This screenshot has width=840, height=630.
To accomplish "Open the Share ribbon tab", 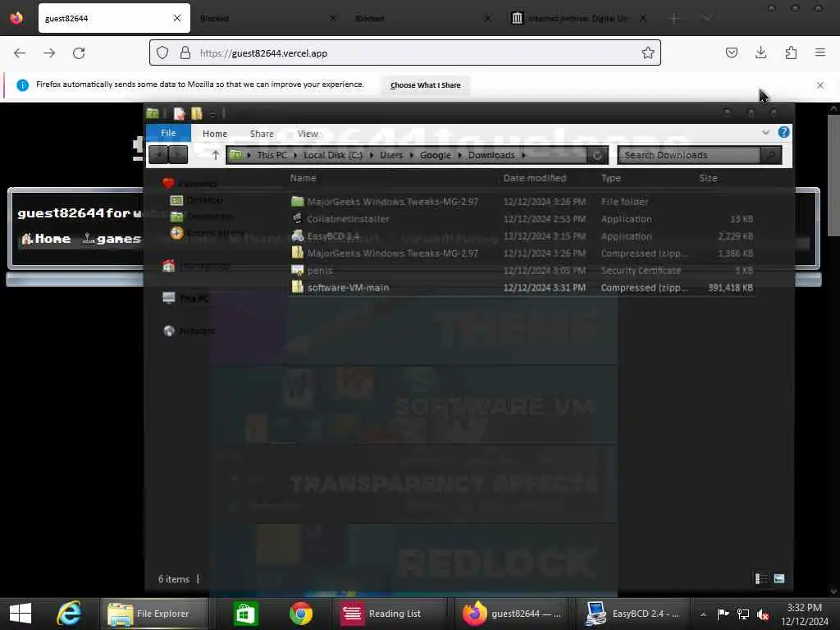I will click(x=262, y=134).
